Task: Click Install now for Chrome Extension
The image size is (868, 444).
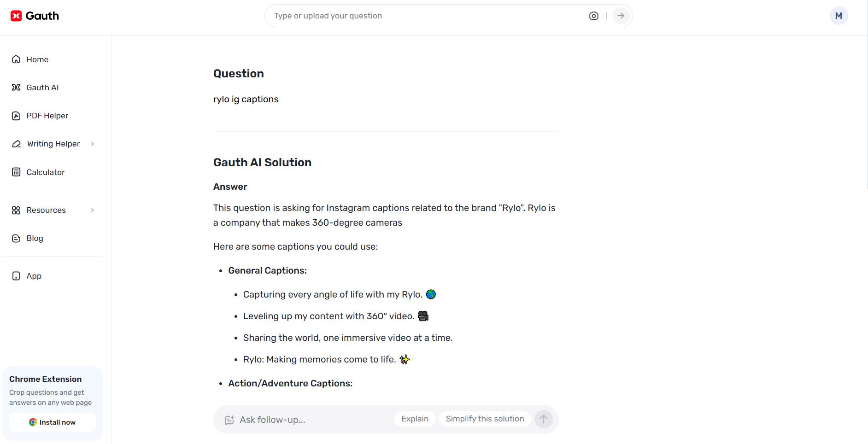Action: point(52,422)
